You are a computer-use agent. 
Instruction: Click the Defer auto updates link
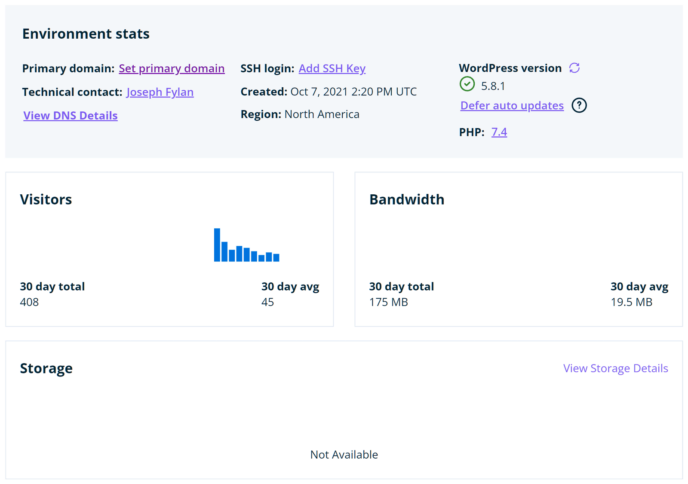512,106
